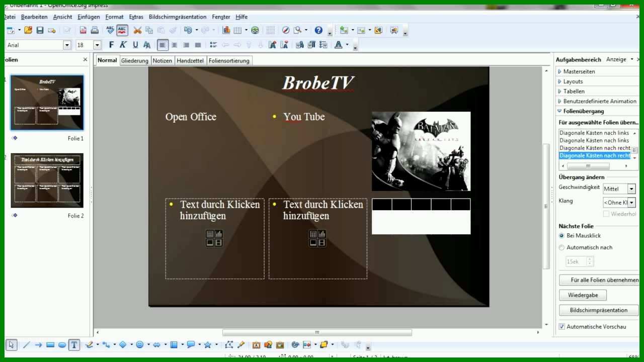
Task: Click the Bildschirmpräsentation button
Action: (x=598, y=310)
